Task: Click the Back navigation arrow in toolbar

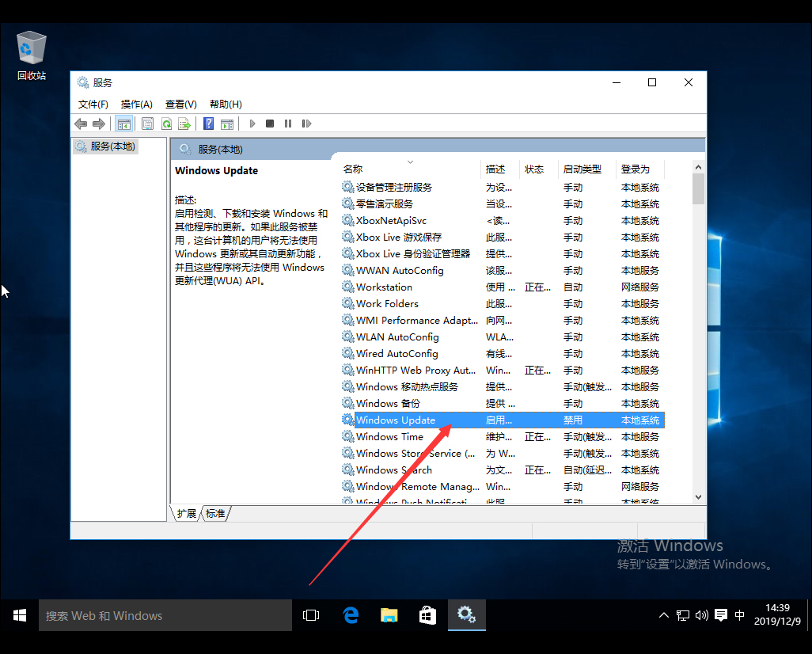Action: pos(80,124)
